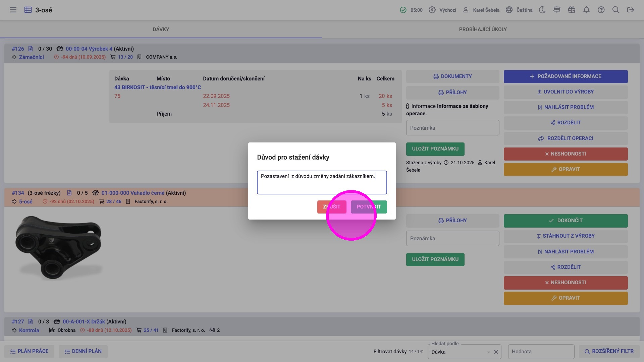Open document icon next to #126
This screenshot has width=644, height=362.
(x=31, y=49)
